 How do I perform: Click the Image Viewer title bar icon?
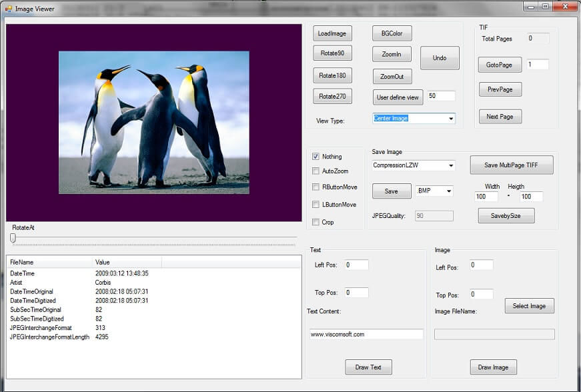(8, 9)
